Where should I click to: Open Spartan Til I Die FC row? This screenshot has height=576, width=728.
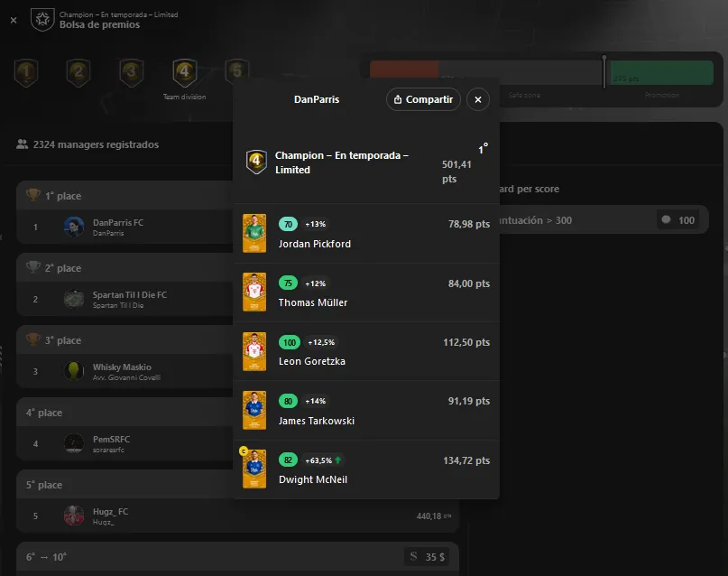click(x=125, y=299)
